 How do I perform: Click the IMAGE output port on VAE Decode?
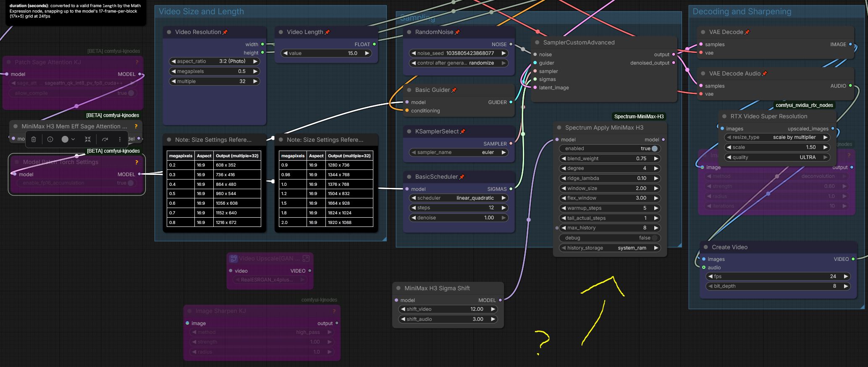click(850, 44)
